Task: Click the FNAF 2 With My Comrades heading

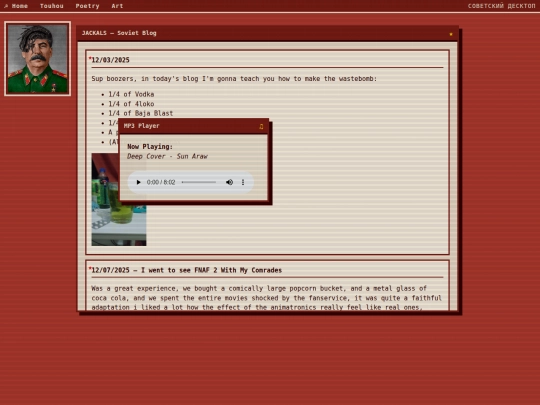Action: pyautogui.click(x=186, y=270)
